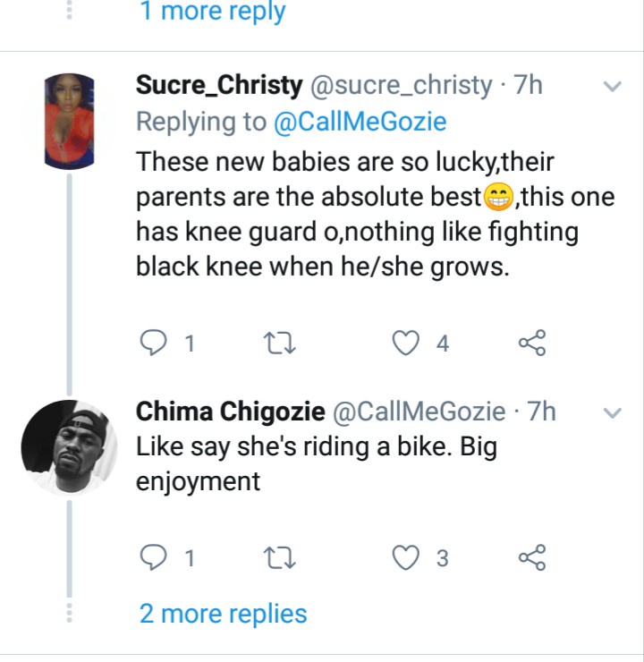Open the @CallMeGozie mention link
The width and height of the screenshot is (644, 662).
(x=359, y=123)
